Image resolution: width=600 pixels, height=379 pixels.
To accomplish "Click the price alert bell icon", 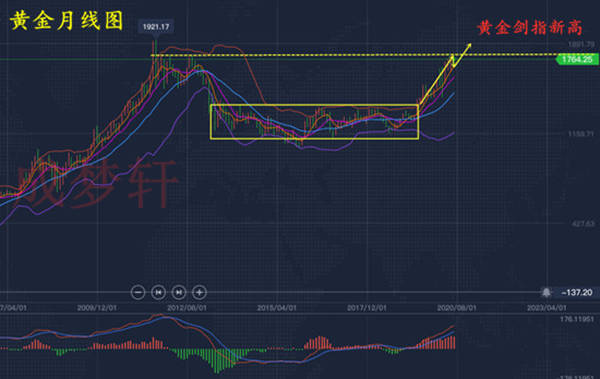I will [546, 292].
